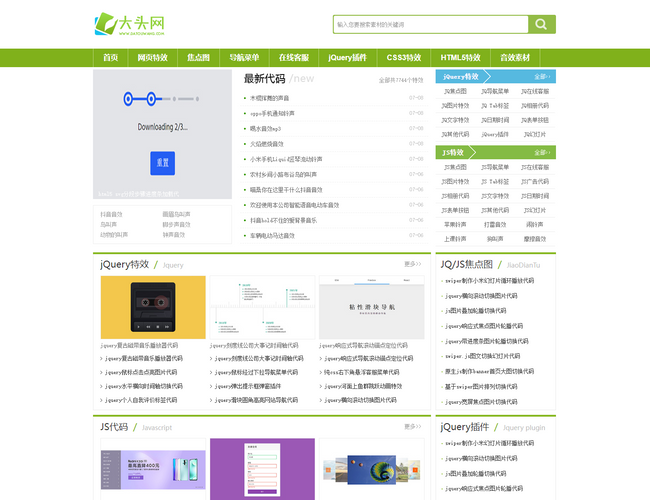The height and width of the screenshot is (500, 650).
Task: Open the 钟声音效 tag link
Action: tap(174, 235)
